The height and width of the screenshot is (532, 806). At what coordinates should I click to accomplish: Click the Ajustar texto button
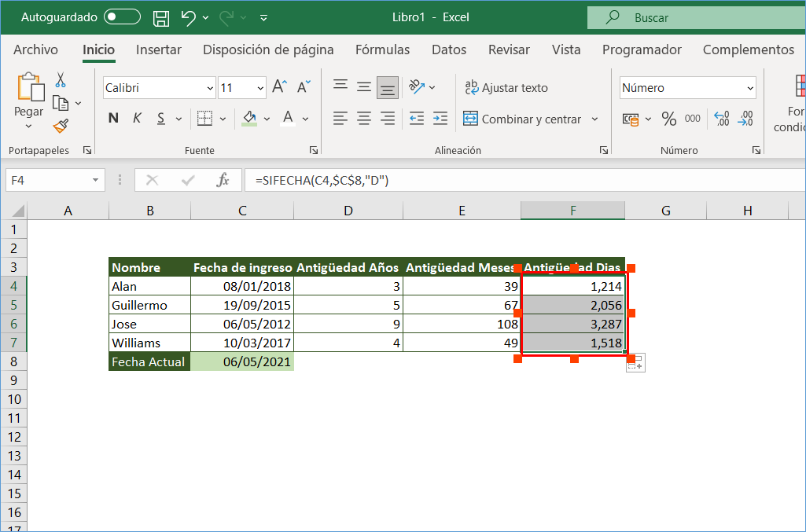[506, 88]
